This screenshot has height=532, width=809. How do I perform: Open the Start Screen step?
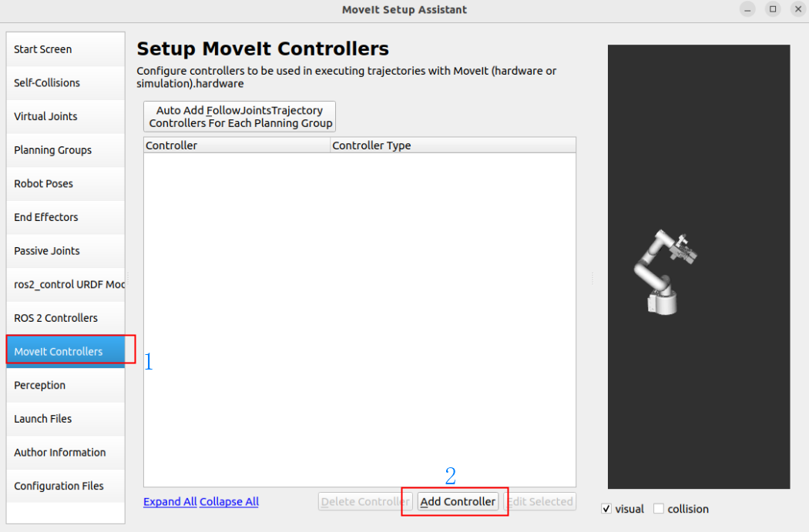(65, 49)
